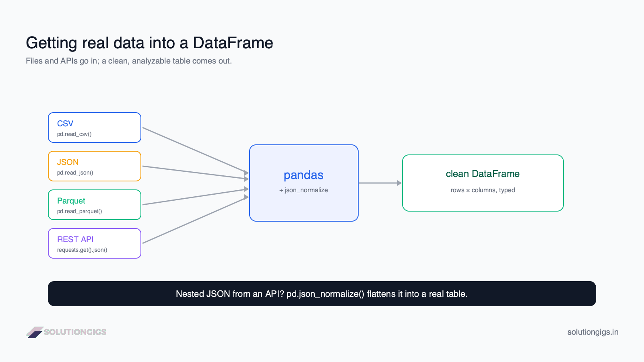This screenshot has height=362, width=644.
Task: Click the text 'pd.read_parquet()'
Action: [x=80, y=211]
